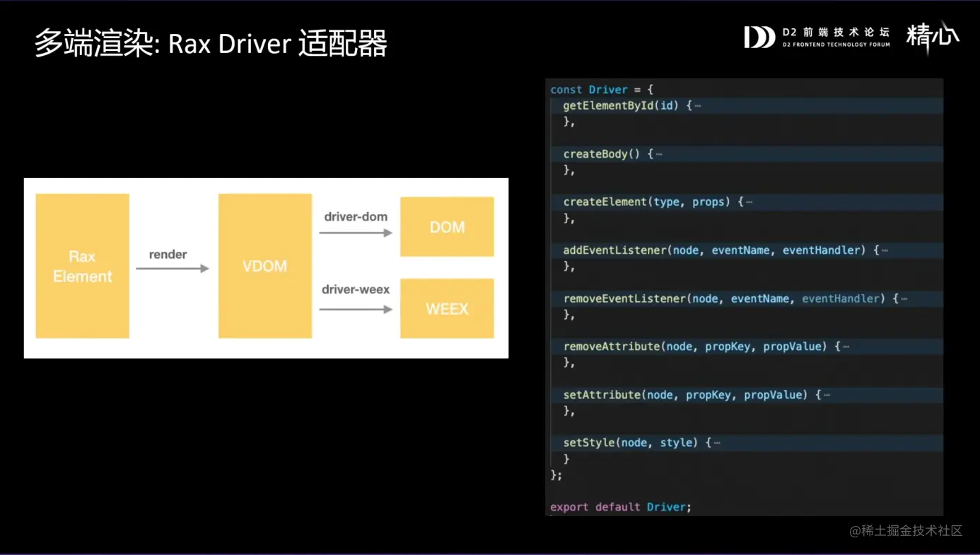Screen dimensions: 980x555
Task: Expand the removeEventListener folded code ellipsis
Action: pos(904,298)
